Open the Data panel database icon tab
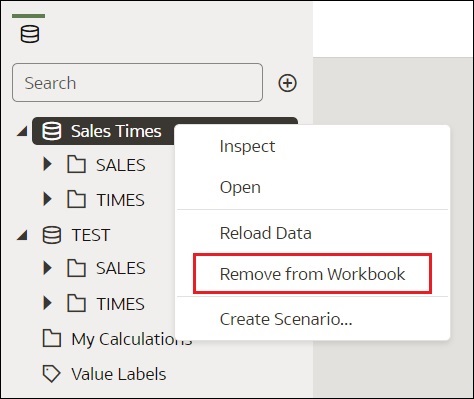Image resolution: width=474 pixels, height=399 pixels. [30, 34]
